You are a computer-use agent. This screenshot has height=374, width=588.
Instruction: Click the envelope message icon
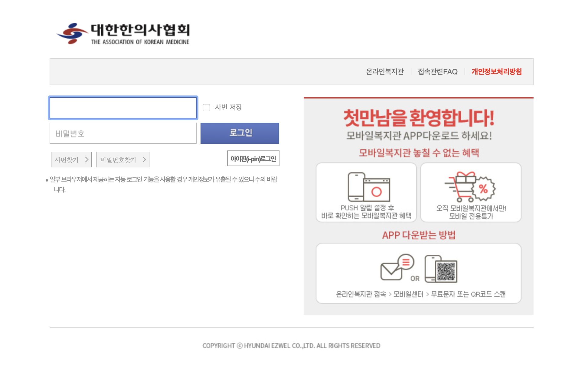[x=397, y=267]
